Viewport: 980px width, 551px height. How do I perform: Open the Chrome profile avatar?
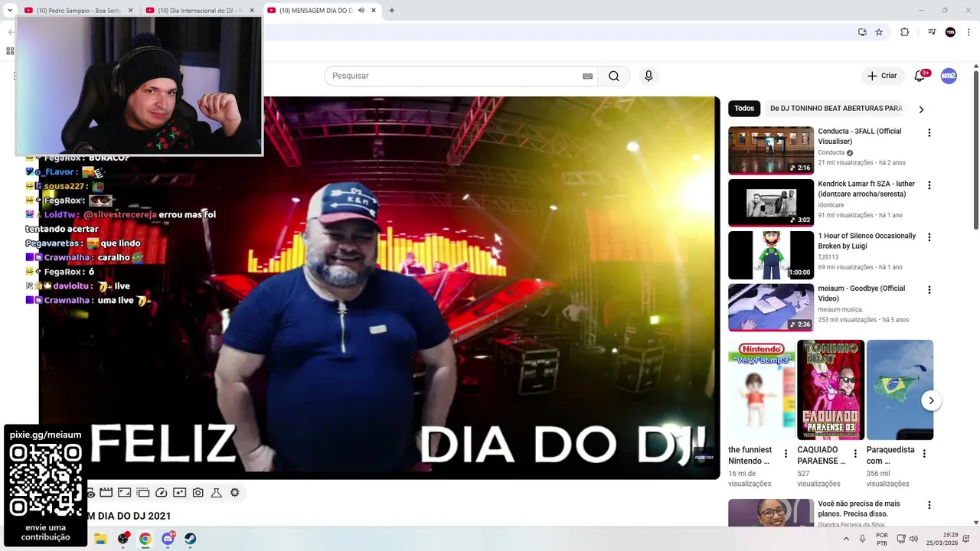(x=950, y=32)
